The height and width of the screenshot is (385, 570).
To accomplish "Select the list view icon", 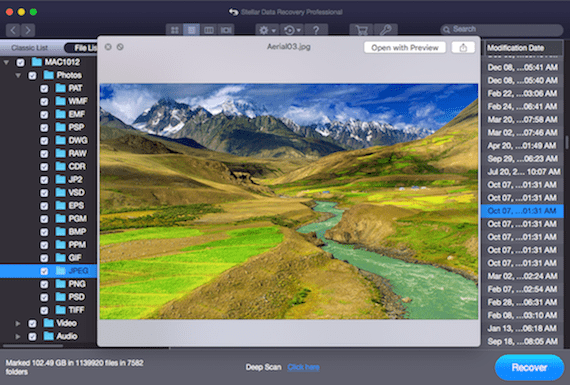I will click(x=191, y=30).
